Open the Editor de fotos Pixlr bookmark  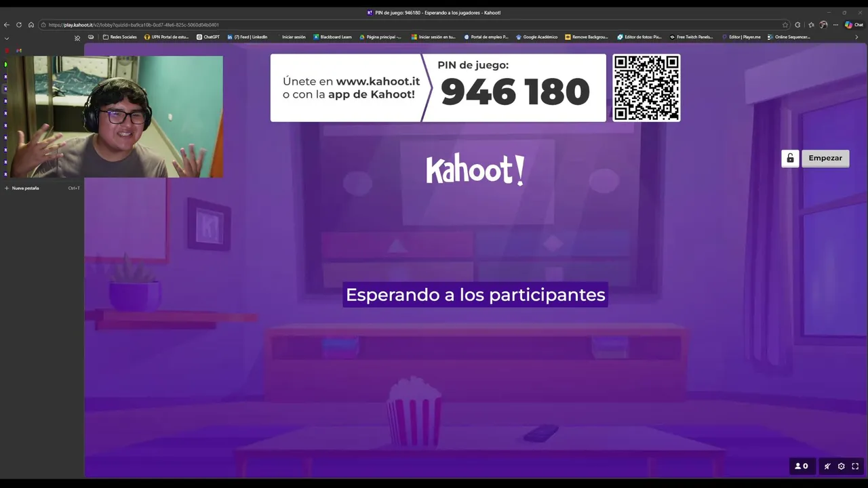click(639, 37)
